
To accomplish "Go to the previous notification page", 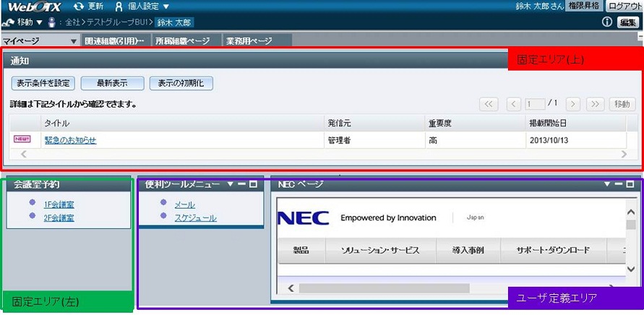I will coord(514,104).
